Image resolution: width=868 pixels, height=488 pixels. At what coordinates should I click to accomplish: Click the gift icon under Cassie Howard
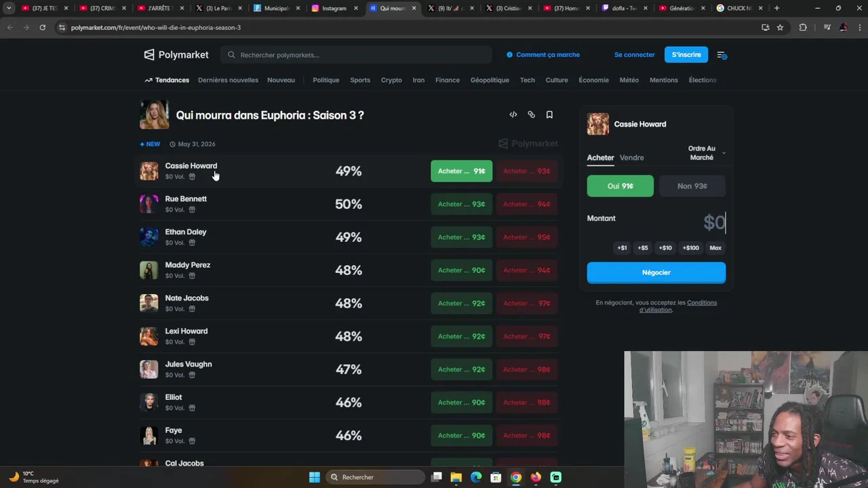192,176
